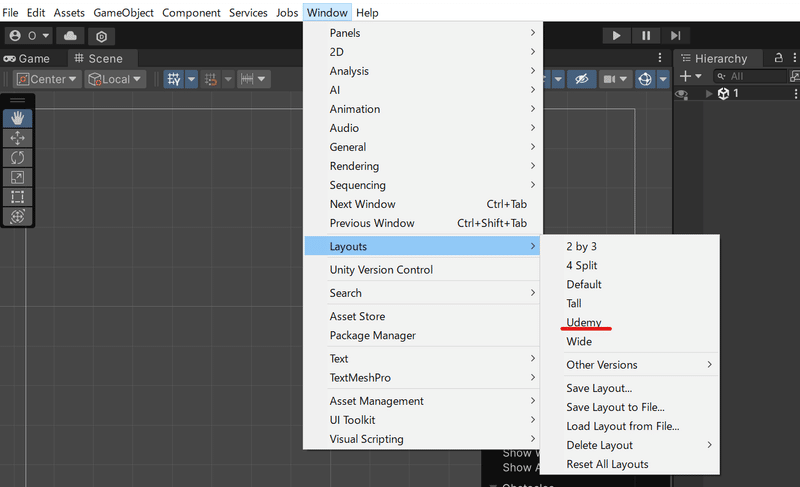Apply the Tall layout
Screen dimensions: 800x487
(x=630, y=304)
